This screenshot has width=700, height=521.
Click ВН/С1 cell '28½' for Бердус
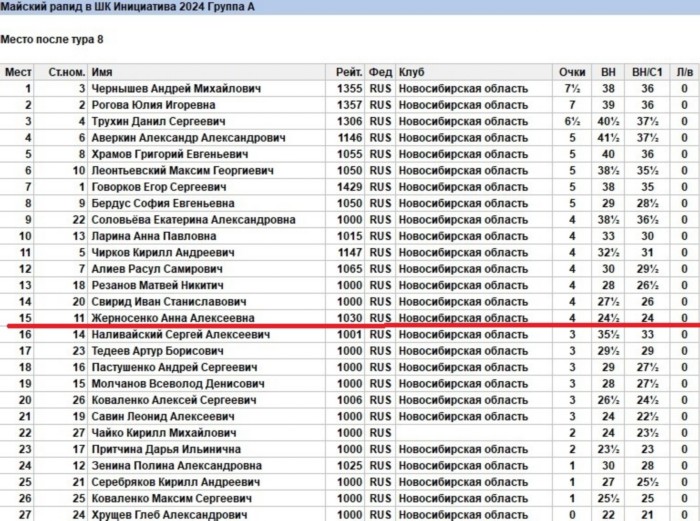[647, 203]
